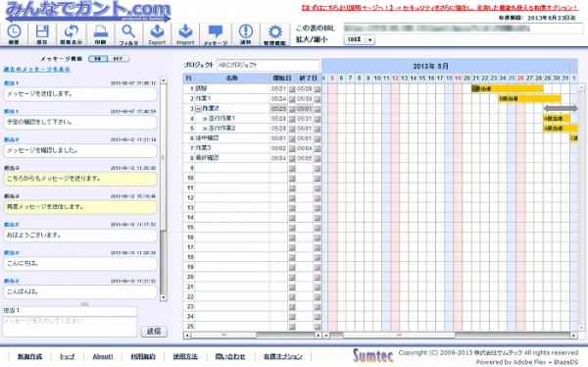This screenshot has width=588, height=367.
Task: Open the 有償オプション footer link
Action: click(x=283, y=356)
